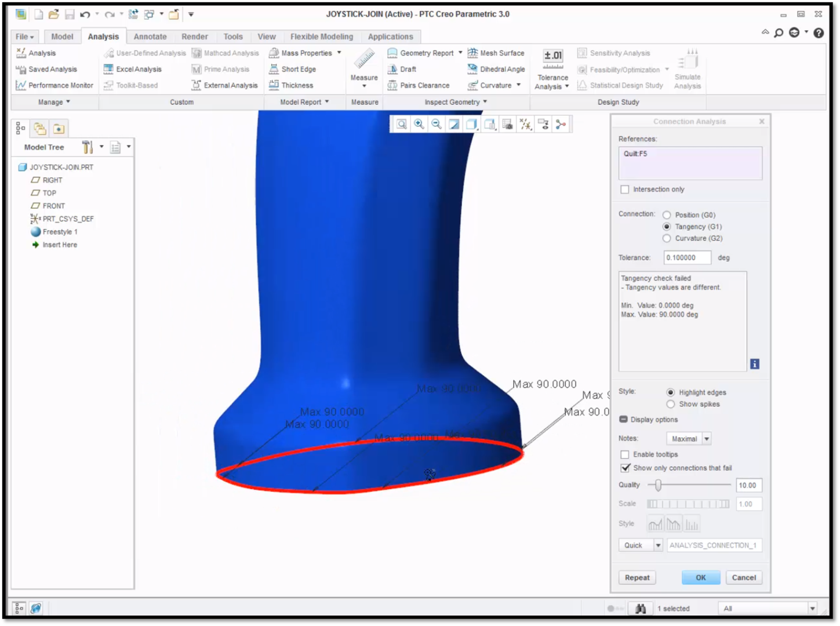Click the Quilt:F5 reference entry
The width and height of the screenshot is (840, 626).
coord(635,154)
